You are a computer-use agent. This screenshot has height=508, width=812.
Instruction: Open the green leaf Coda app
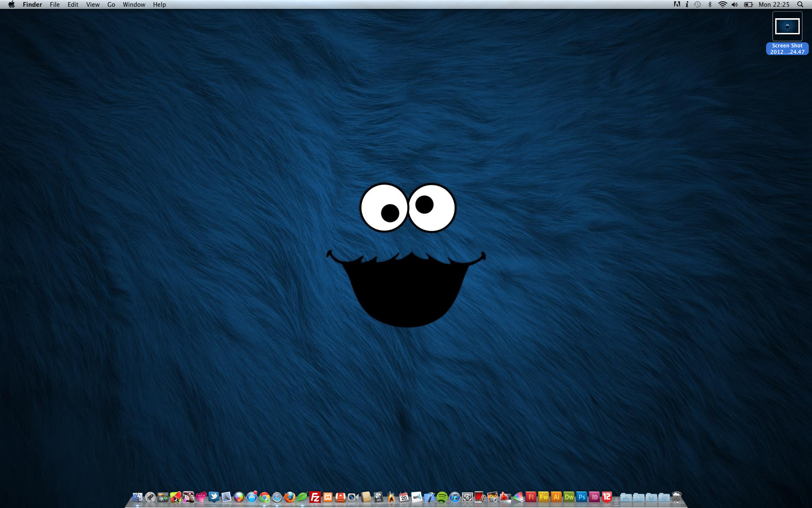click(x=302, y=497)
